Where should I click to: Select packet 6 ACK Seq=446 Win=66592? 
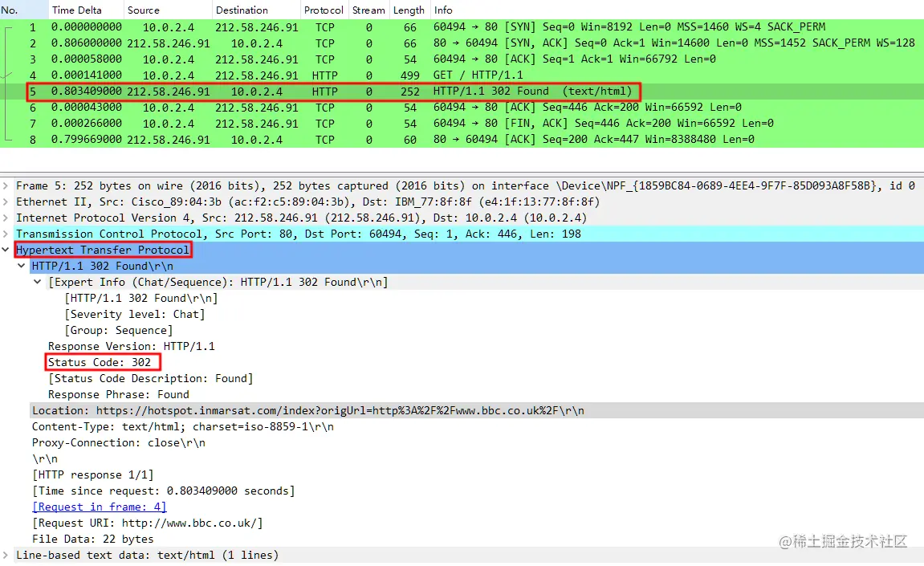(x=462, y=108)
